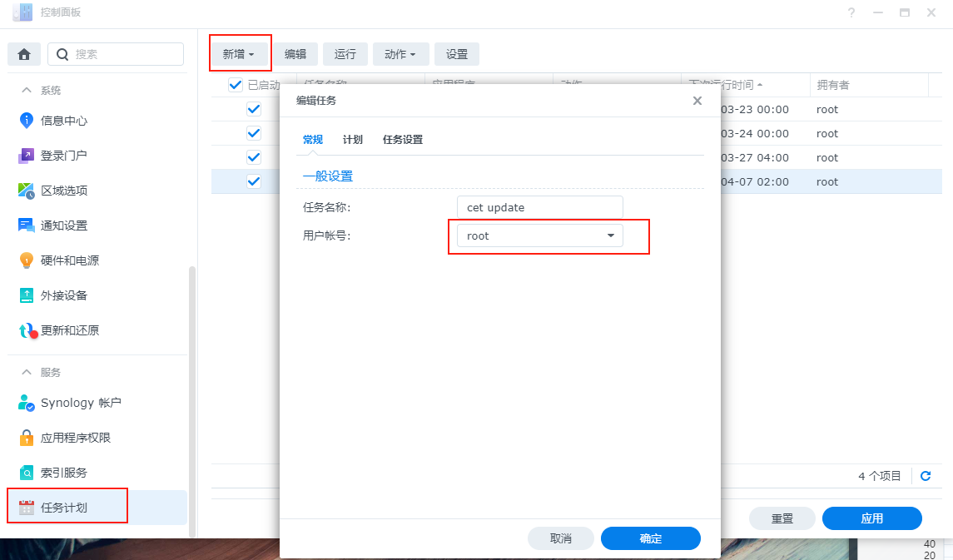Open the 新增 dropdown menu
This screenshot has width=953, height=560.
(x=239, y=54)
